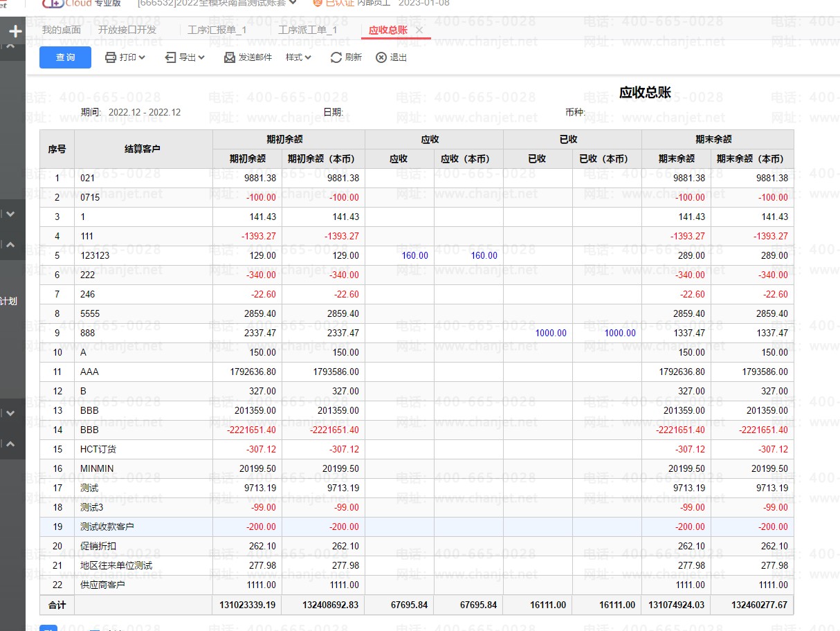
Task: Select customer cell 地区往来单位测试
Action: click(143, 565)
